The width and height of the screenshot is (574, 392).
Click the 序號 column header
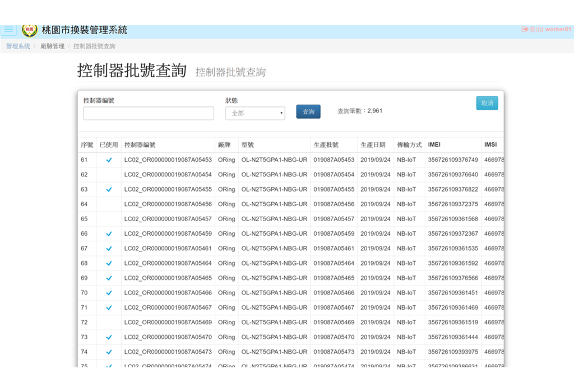(x=87, y=145)
